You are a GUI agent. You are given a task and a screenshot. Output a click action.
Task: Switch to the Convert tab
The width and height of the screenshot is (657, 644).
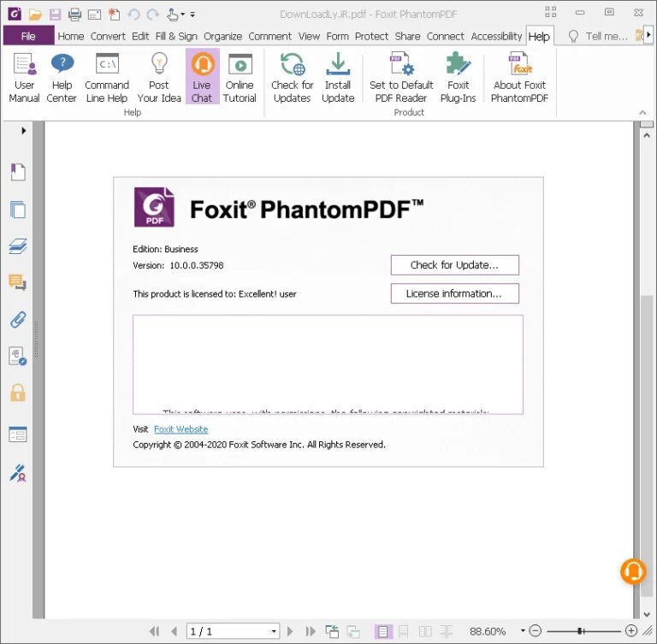click(x=108, y=37)
